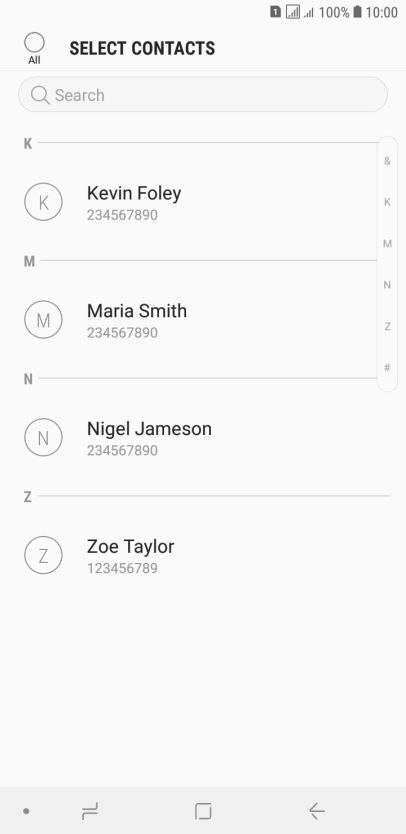
Task: Choose the Nigel Jameson contact name
Action: click(149, 428)
